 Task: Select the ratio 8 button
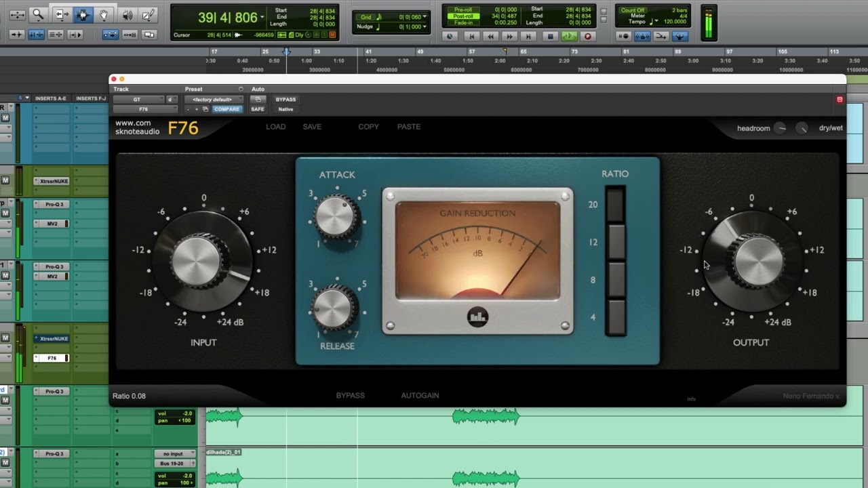[616, 279]
